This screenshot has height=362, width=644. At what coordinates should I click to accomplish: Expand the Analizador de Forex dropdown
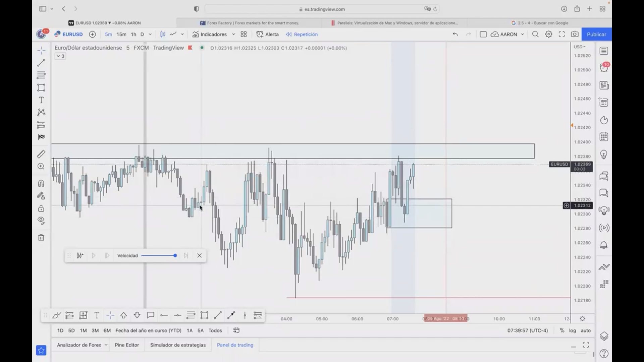pyautogui.click(x=106, y=345)
